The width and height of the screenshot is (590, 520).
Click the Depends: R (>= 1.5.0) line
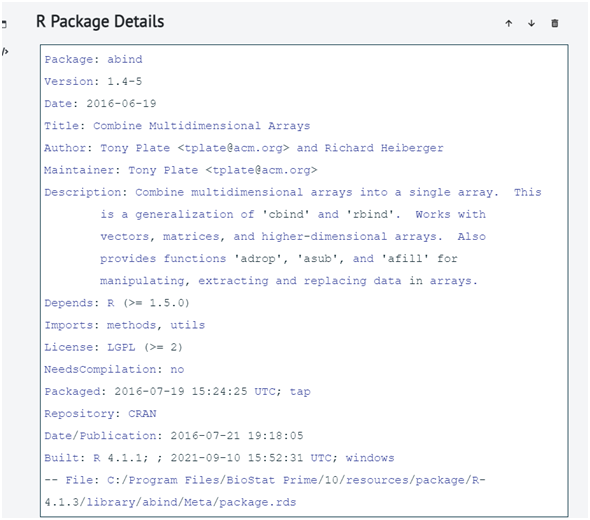117,303
